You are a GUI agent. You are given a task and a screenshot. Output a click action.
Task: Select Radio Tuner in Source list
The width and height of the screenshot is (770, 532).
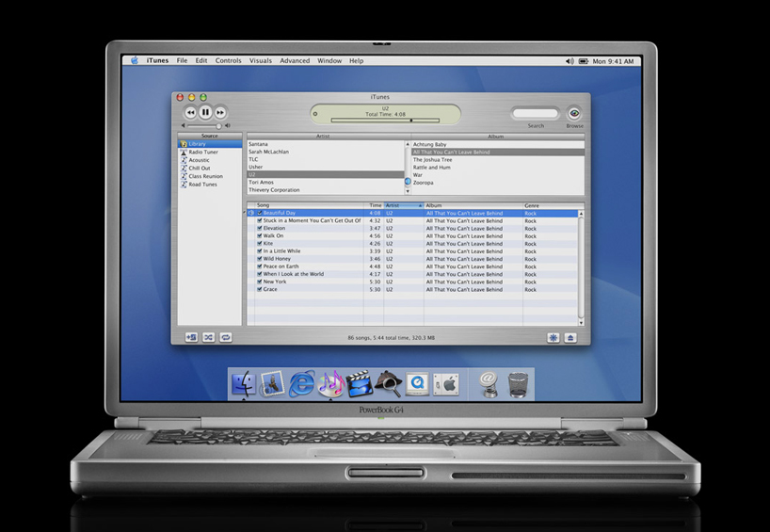click(x=210, y=153)
